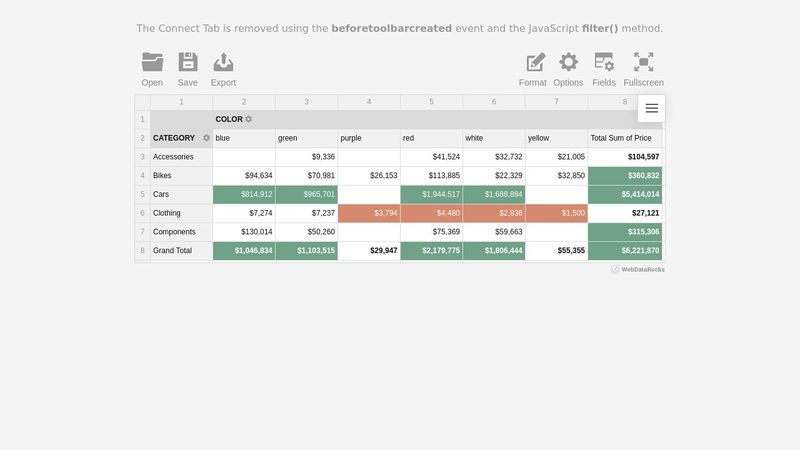Click cell $50,260 in Components row
The height and width of the screenshot is (450, 800).
(x=306, y=232)
